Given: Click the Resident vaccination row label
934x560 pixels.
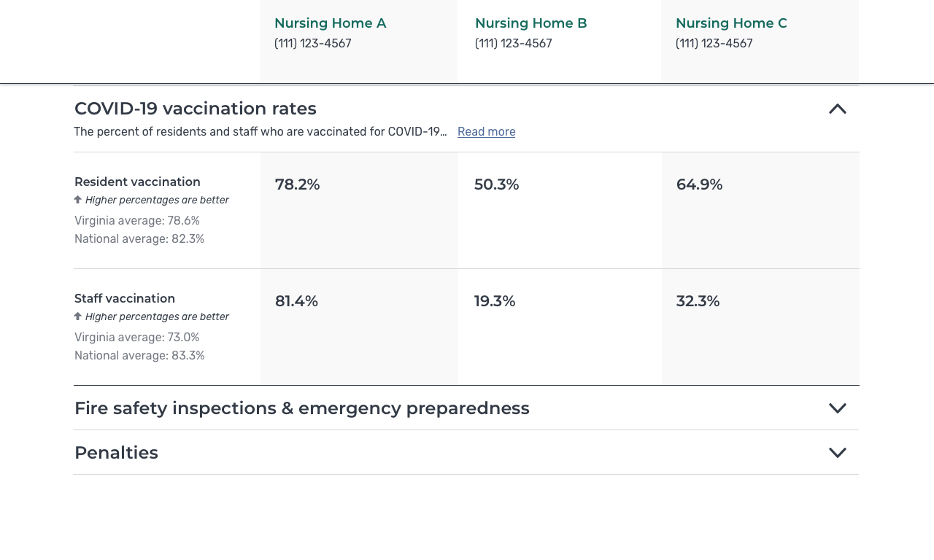Looking at the screenshot, I should tap(137, 182).
